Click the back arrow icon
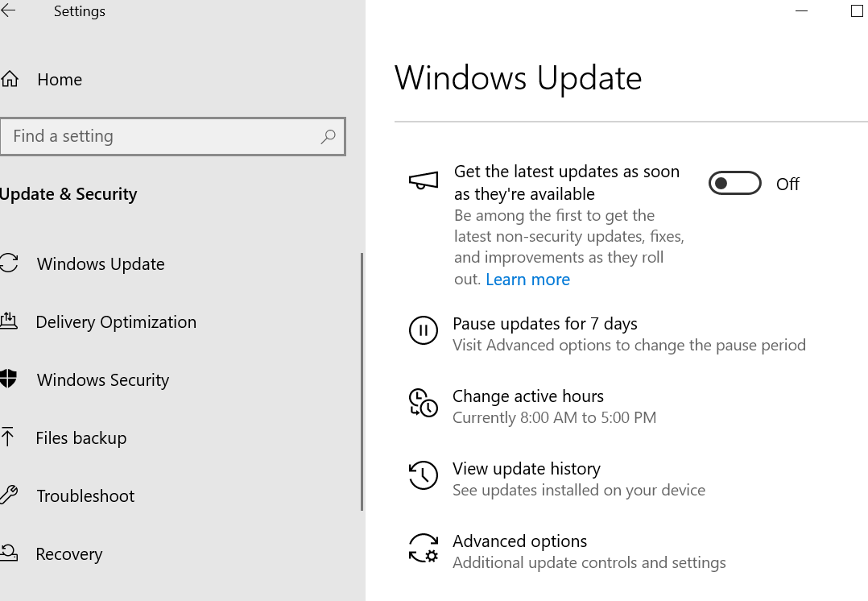 (x=8, y=10)
